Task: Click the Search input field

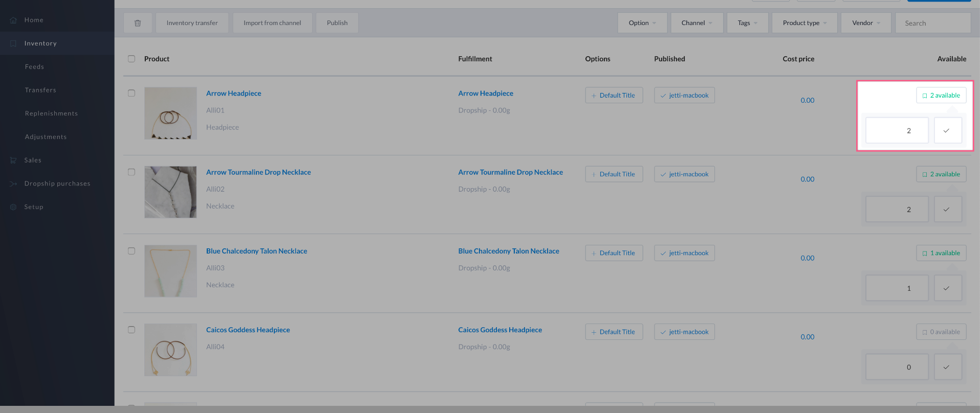Action: pyautogui.click(x=933, y=23)
